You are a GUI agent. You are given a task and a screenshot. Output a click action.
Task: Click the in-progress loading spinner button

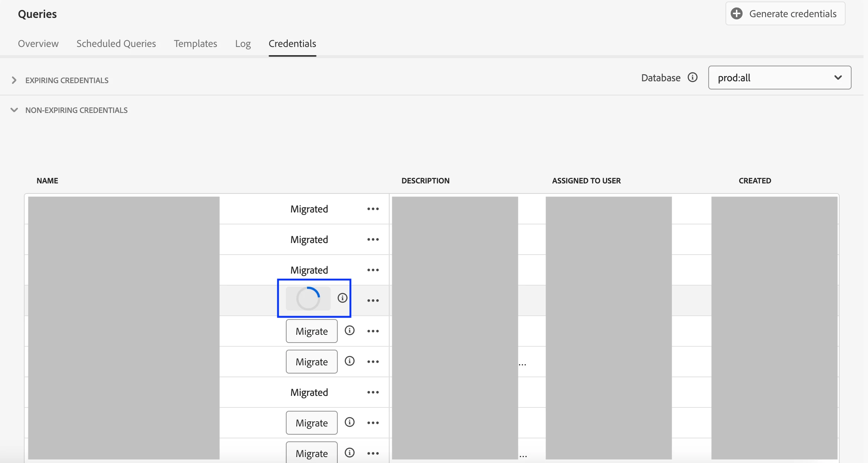click(308, 299)
